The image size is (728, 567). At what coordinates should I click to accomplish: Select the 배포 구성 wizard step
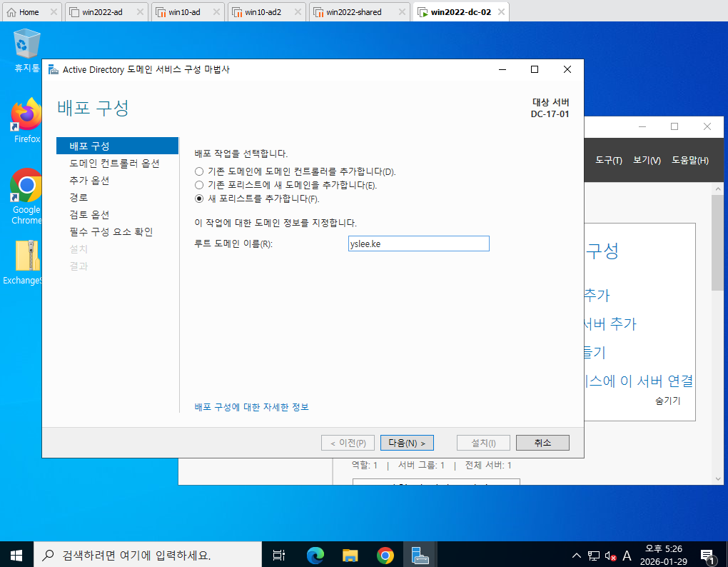(117, 146)
